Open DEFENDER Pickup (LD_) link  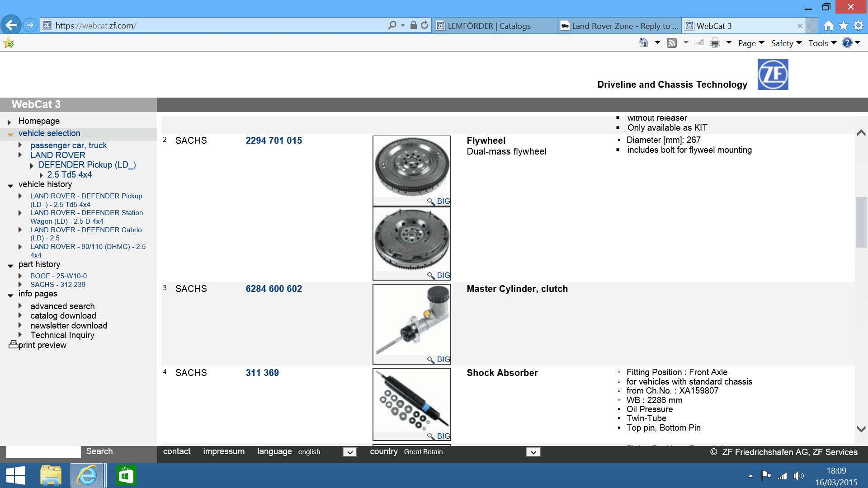click(x=87, y=165)
